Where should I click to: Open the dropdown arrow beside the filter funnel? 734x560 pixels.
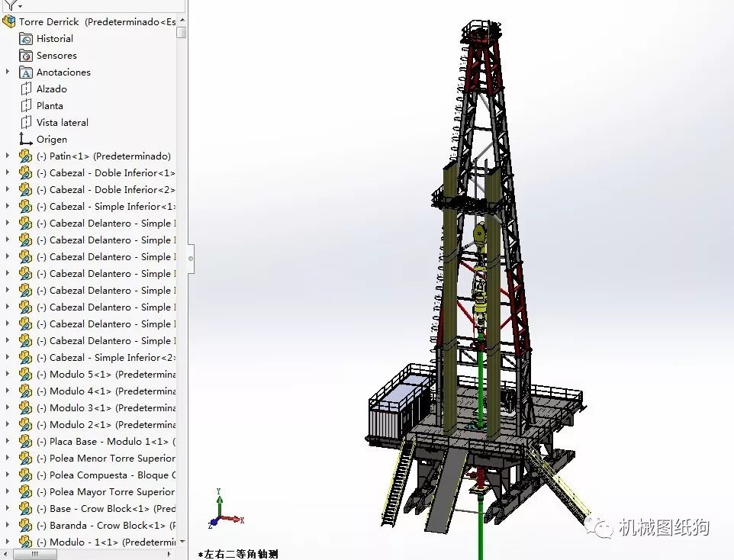tap(20, 7)
